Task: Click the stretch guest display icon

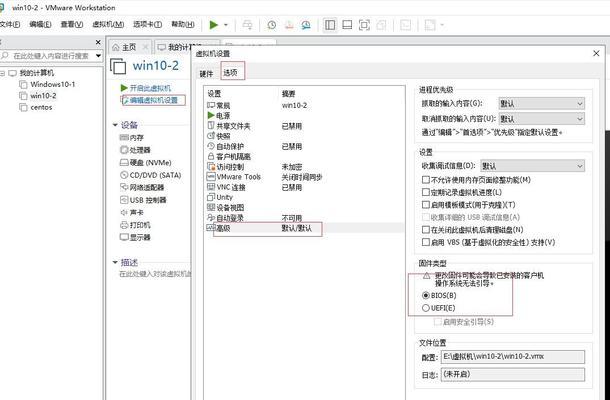Action: pos(430,25)
